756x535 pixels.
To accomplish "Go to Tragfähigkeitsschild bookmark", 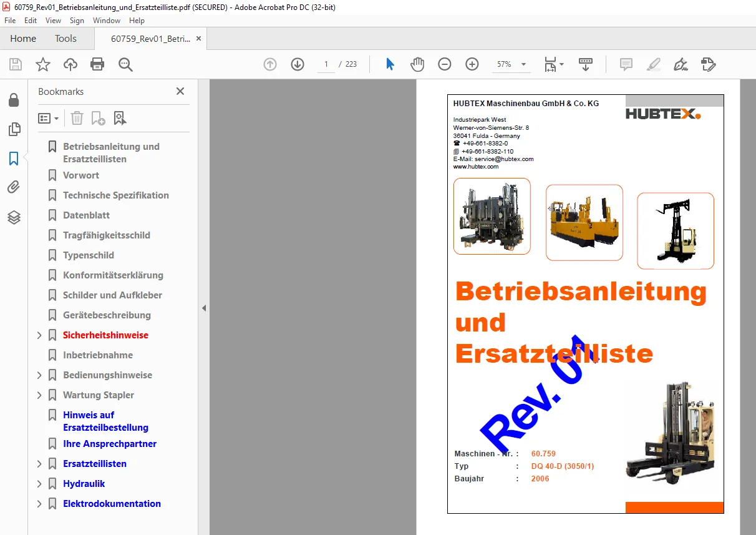I will (x=107, y=235).
